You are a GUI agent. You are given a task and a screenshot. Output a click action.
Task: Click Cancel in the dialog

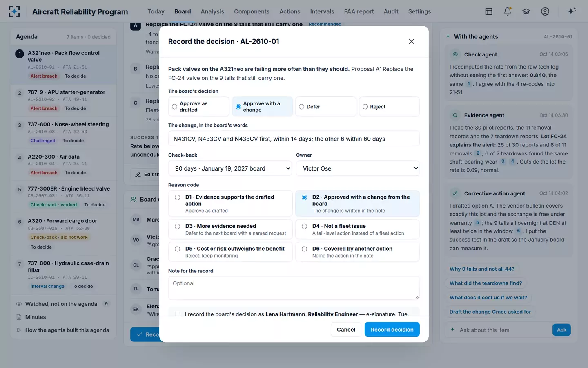(346, 330)
